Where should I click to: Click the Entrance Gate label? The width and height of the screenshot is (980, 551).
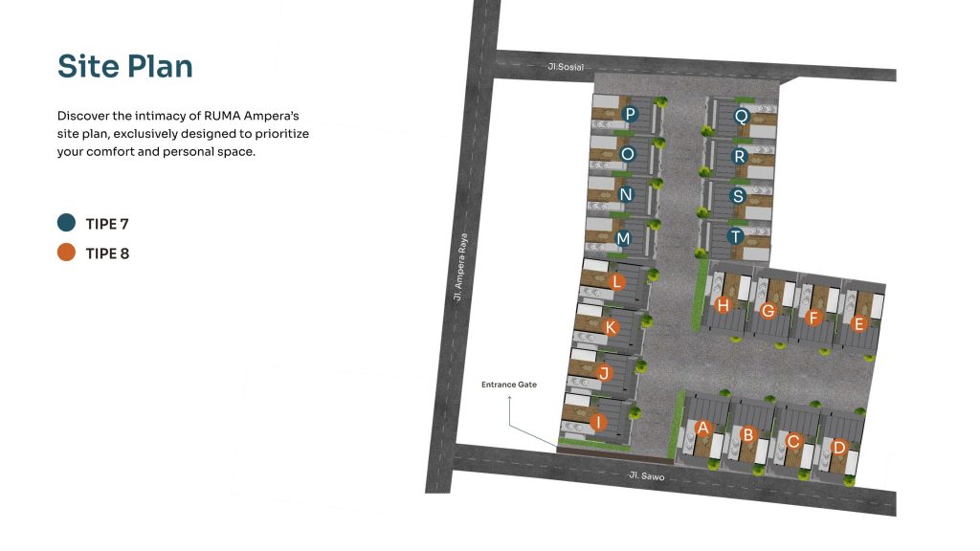tap(509, 385)
